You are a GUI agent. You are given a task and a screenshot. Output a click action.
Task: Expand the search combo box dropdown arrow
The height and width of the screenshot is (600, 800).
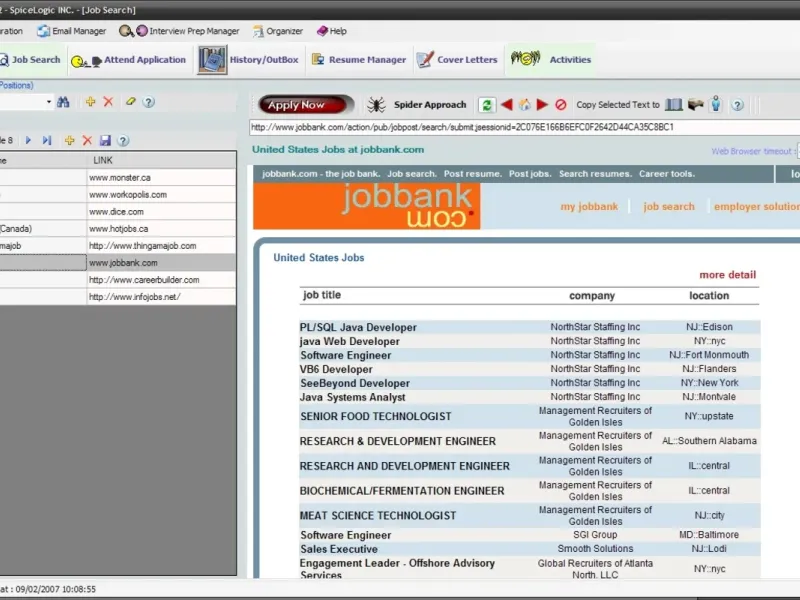tap(48, 102)
